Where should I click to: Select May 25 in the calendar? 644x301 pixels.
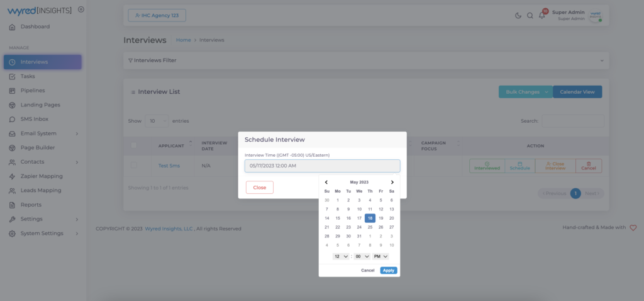coord(370,227)
